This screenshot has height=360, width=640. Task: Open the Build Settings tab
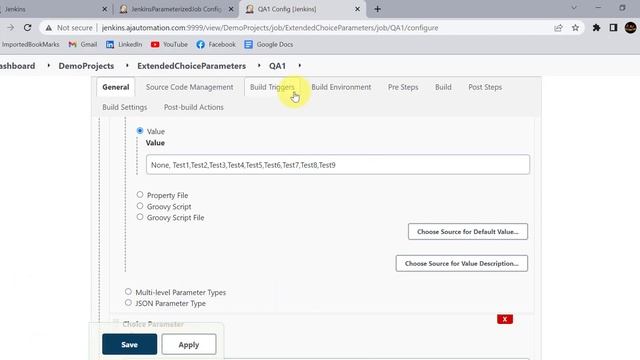124,107
